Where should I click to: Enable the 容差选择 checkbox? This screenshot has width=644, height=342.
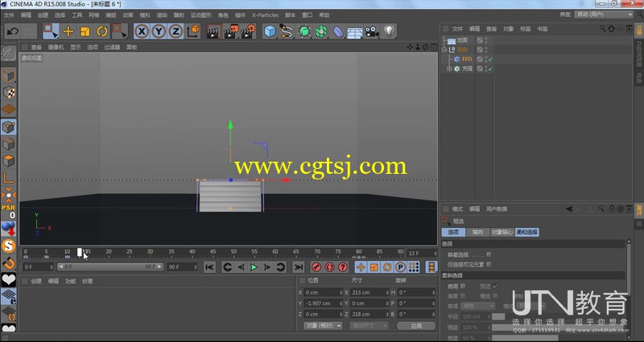[489, 254]
